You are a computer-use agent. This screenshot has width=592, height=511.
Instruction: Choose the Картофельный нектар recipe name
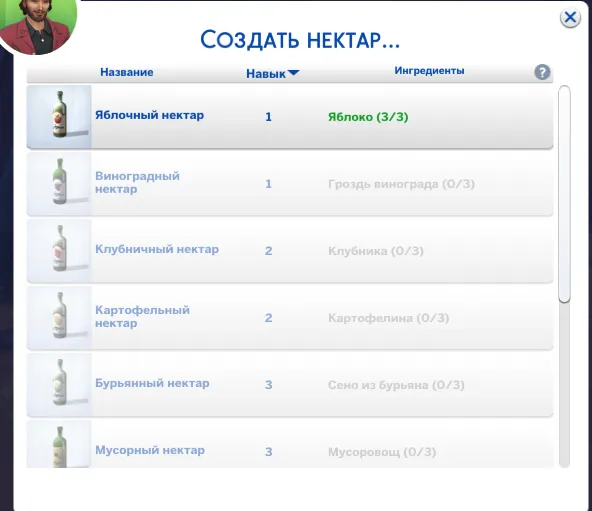pyautogui.click(x=142, y=316)
